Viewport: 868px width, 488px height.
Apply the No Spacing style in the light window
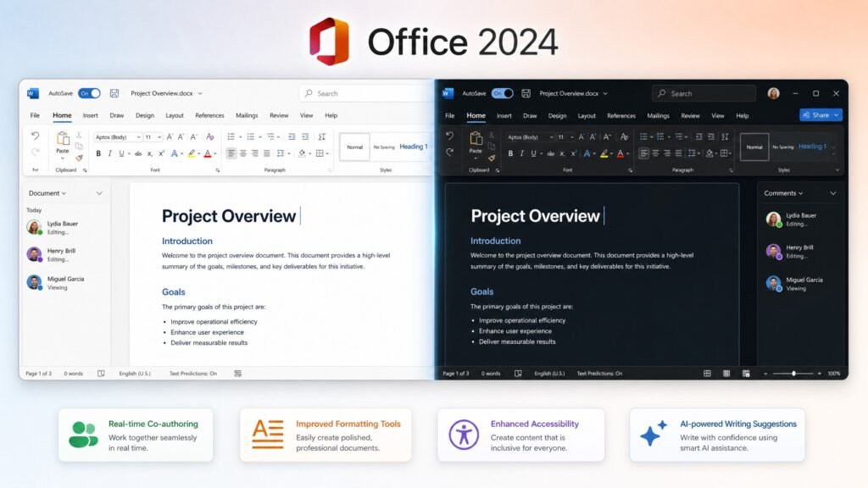pos(384,147)
